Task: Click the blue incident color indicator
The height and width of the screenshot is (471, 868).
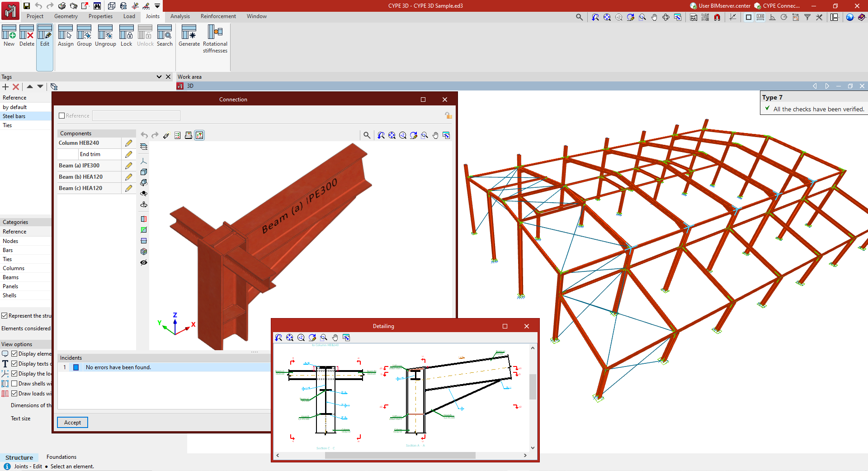Action: tap(76, 367)
